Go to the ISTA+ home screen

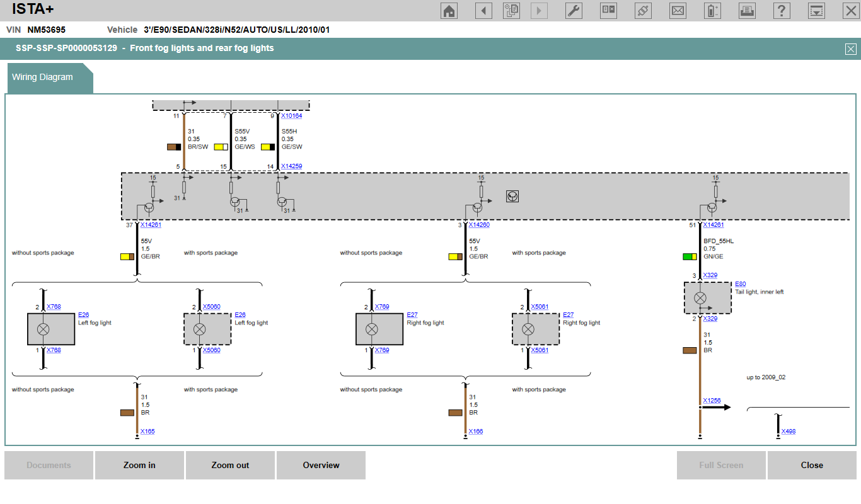449,11
